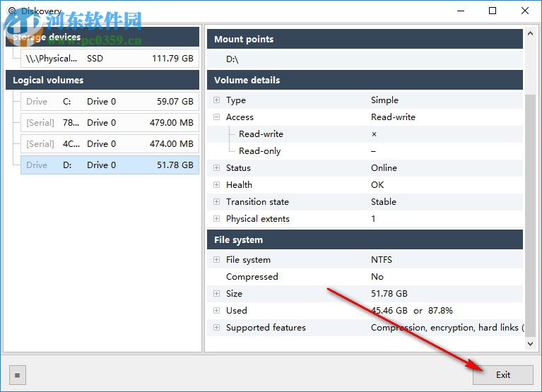Expand the Used row
The image size is (542, 392).
(216, 311)
